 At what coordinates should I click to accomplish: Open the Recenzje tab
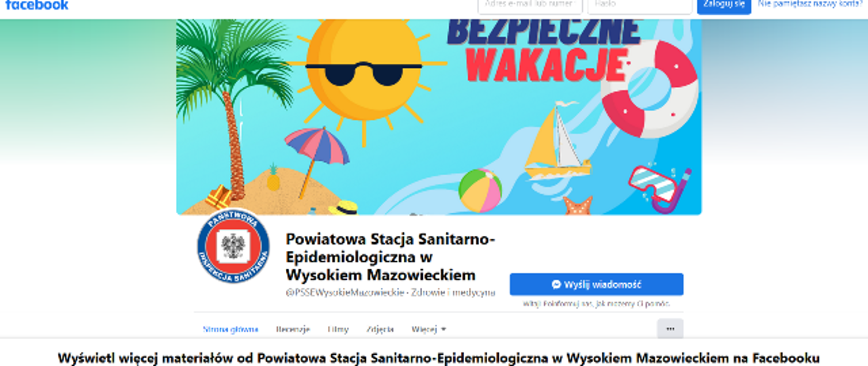point(292,329)
